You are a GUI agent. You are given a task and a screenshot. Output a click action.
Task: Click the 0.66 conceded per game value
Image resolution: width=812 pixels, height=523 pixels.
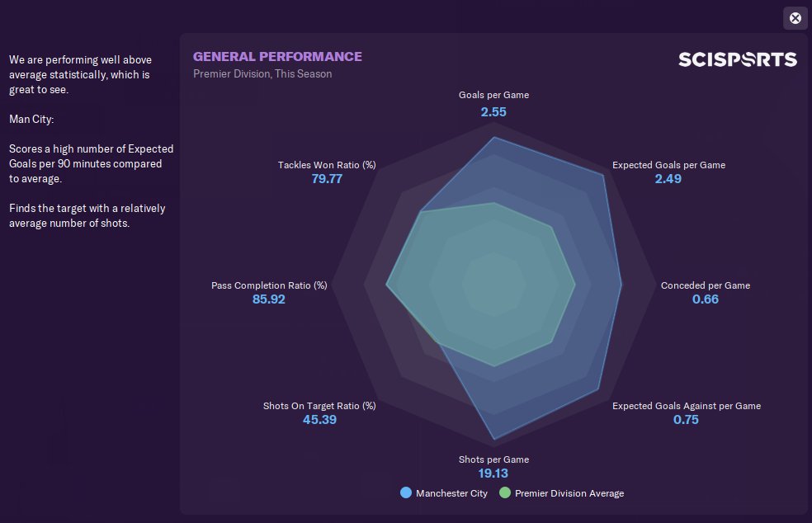point(705,299)
